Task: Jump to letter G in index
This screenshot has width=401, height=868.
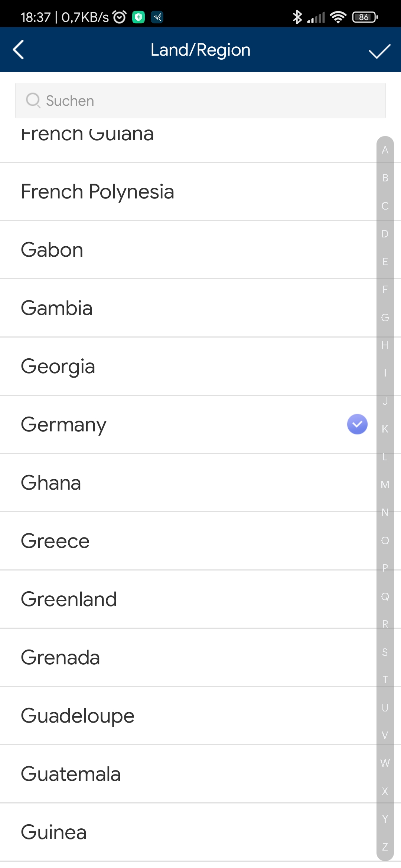Action: (x=385, y=318)
